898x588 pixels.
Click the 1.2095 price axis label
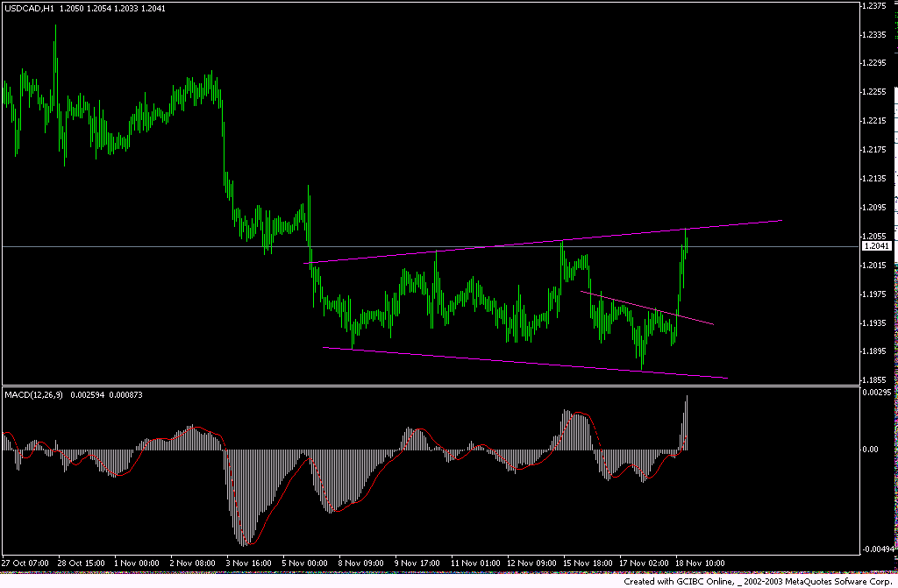(x=873, y=208)
